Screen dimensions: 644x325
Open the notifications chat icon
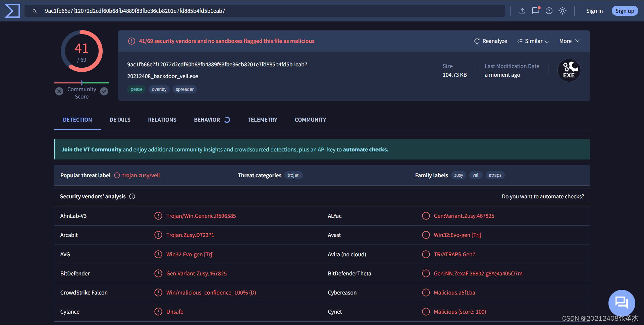click(536, 10)
